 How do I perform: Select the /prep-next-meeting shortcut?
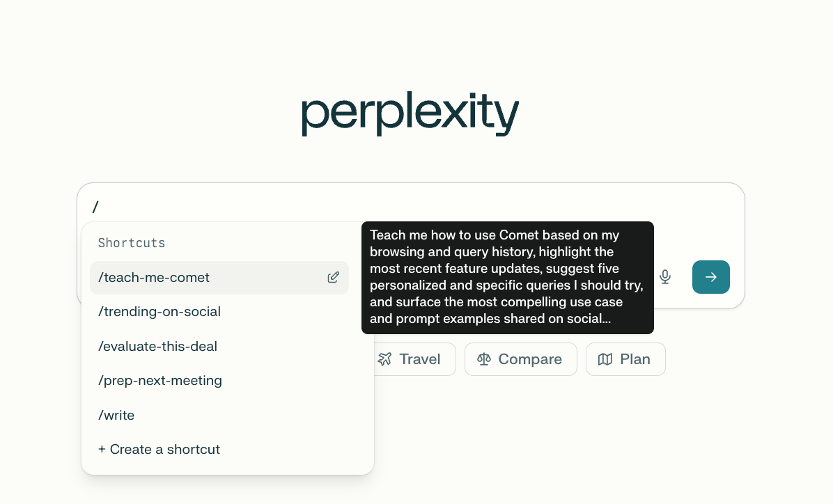[160, 381]
